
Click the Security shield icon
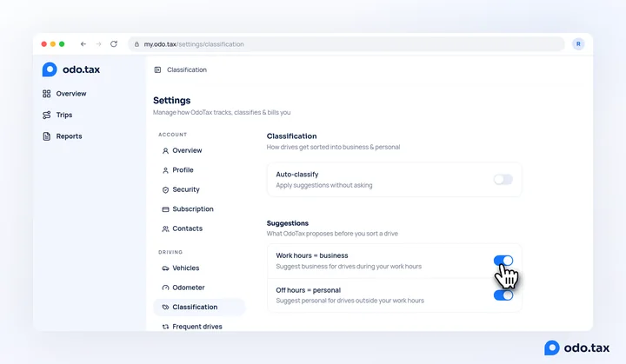click(165, 190)
